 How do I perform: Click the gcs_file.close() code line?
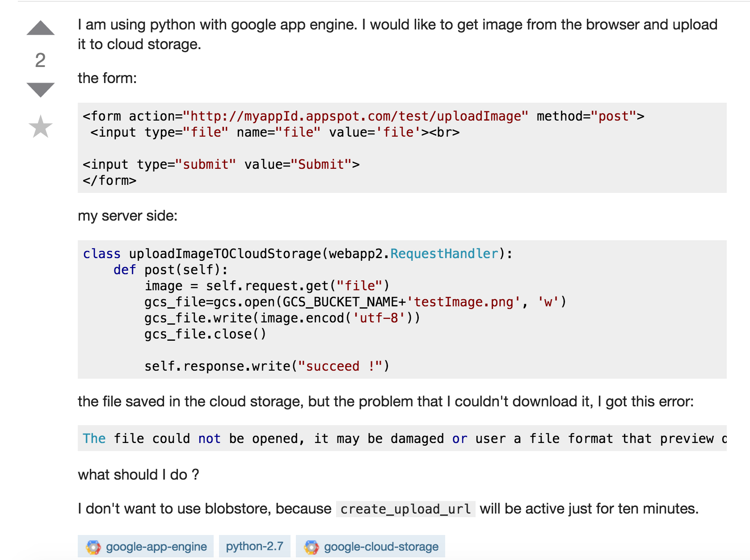(205, 334)
